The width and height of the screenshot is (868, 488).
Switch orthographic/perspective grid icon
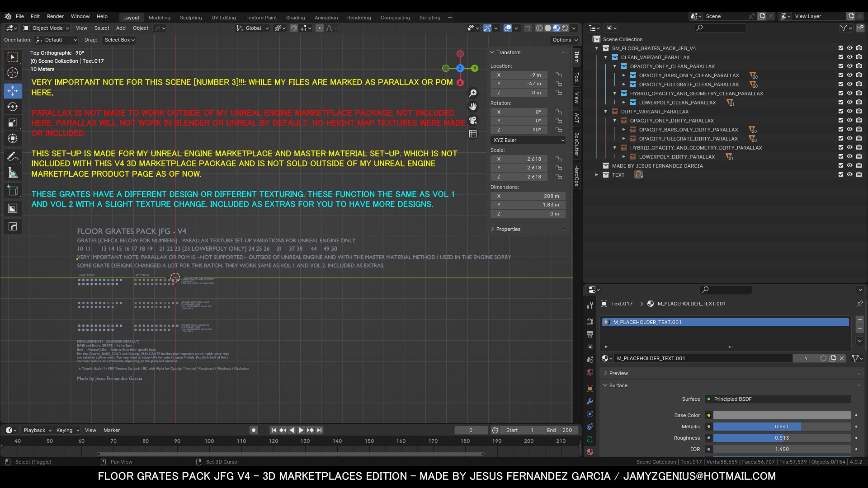[473, 134]
